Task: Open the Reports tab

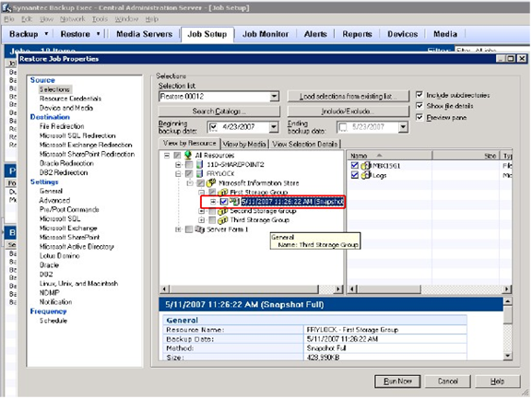Action: (357, 34)
